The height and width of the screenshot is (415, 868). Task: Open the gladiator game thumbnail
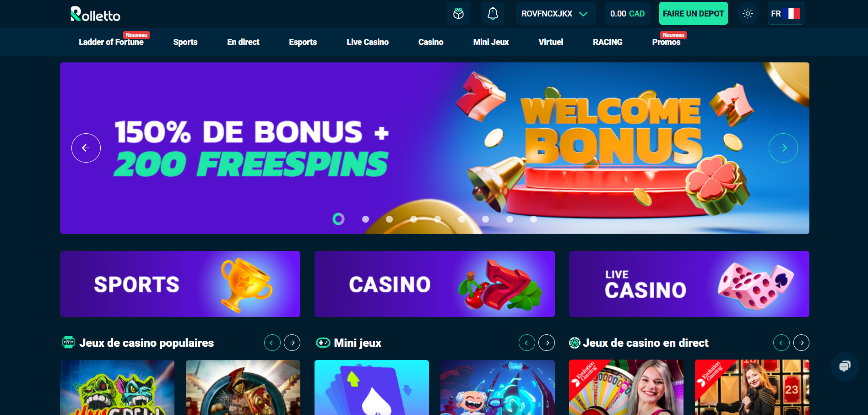pyautogui.click(x=243, y=388)
